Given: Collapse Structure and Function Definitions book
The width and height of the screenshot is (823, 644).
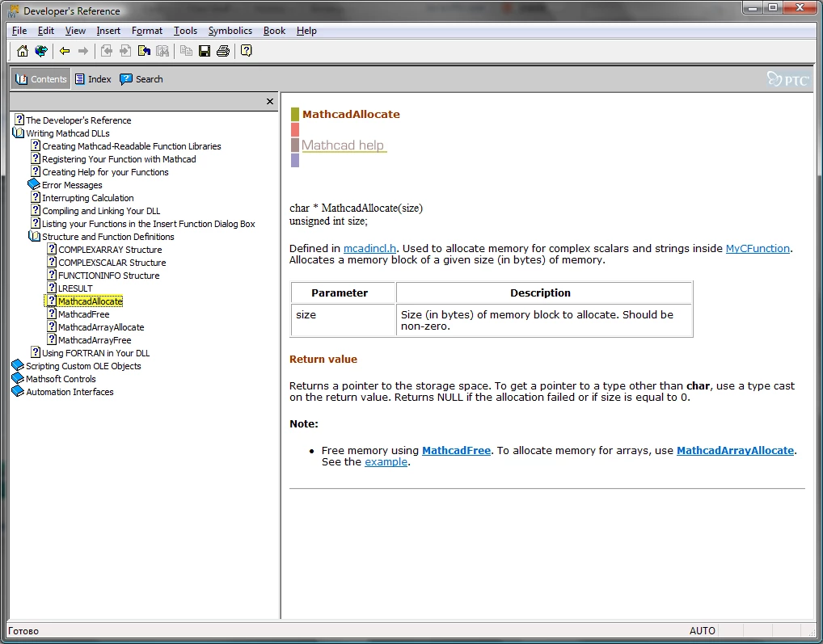Looking at the screenshot, I should click(34, 237).
